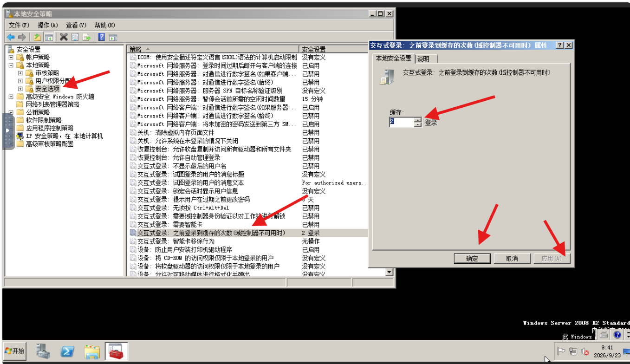Viewport: 630px width, 364px height.
Task: Click the network tray icon
Action: (573, 351)
